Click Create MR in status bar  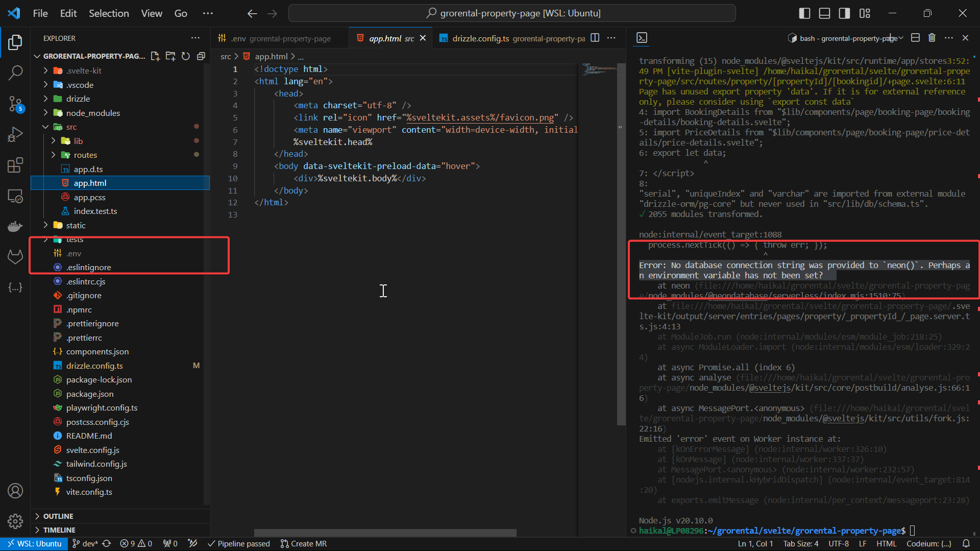[x=304, y=544]
